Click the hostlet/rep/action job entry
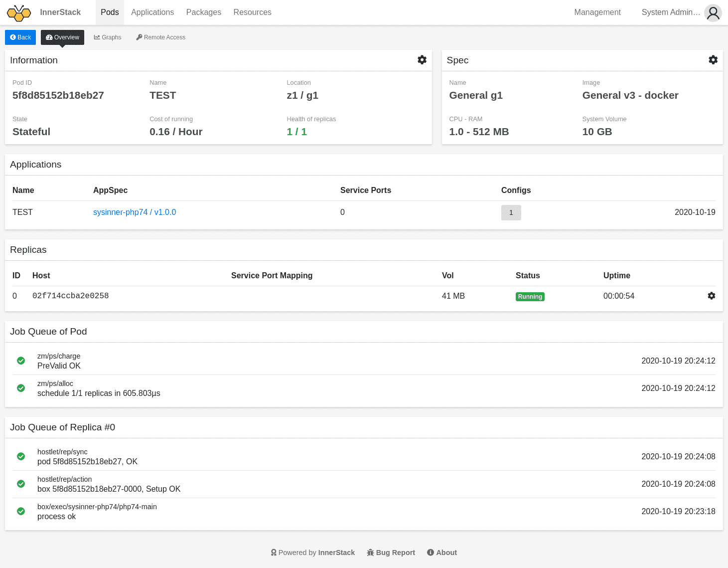 pos(364,484)
